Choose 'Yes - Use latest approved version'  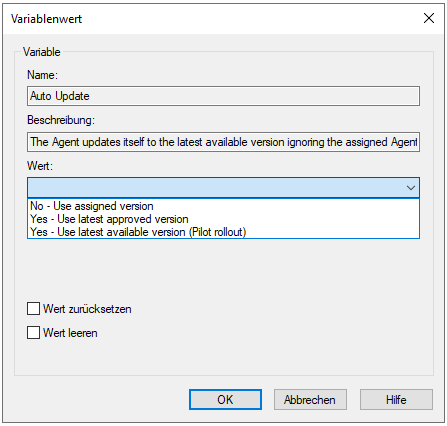pyautogui.click(x=223, y=219)
